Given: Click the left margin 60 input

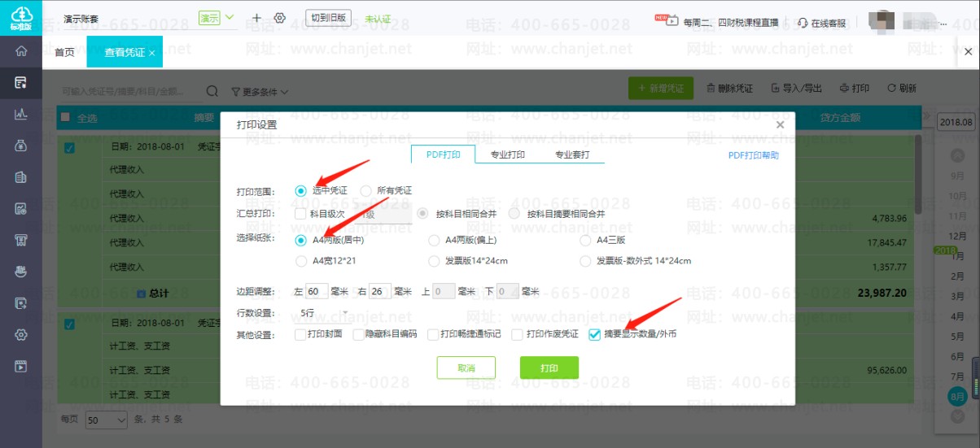Looking at the screenshot, I should [317, 291].
